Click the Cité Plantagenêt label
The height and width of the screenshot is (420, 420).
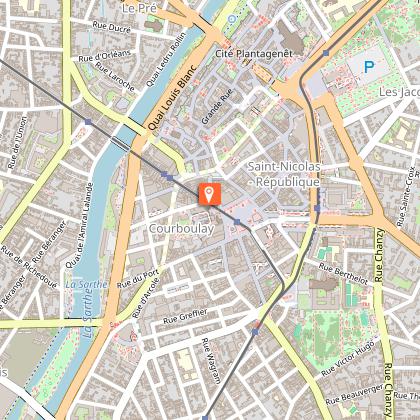[254, 54]
